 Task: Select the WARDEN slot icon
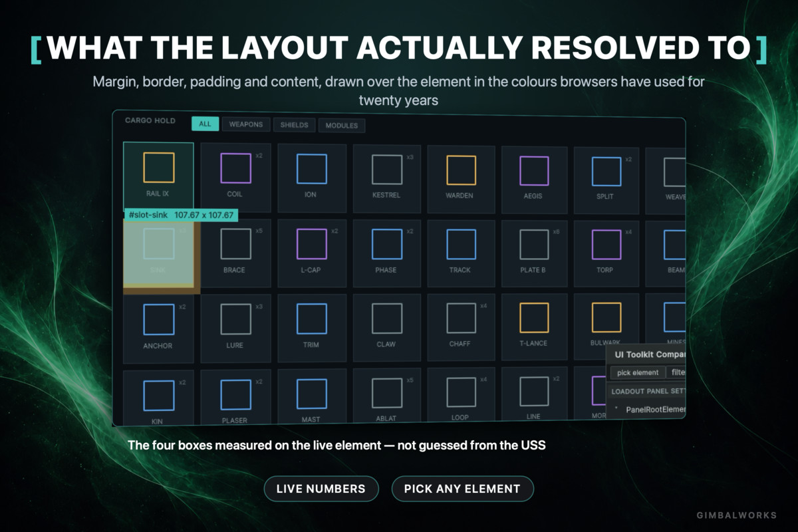point(462,170)
